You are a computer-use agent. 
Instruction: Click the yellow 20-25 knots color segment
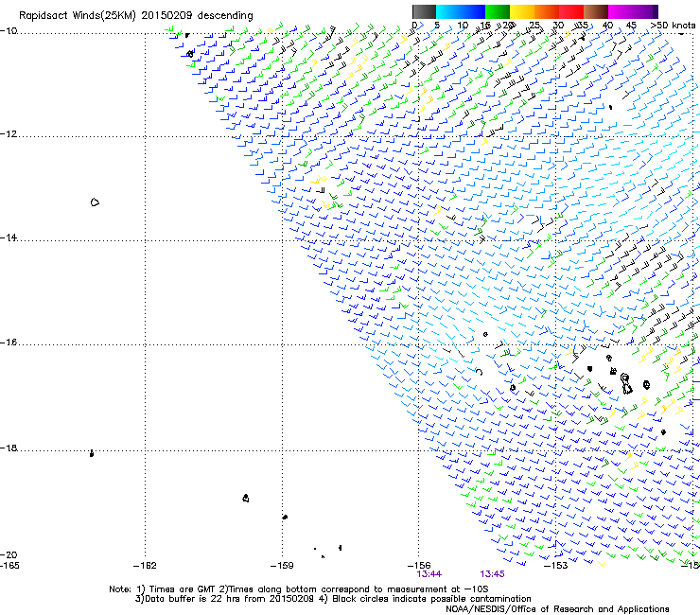522,11
